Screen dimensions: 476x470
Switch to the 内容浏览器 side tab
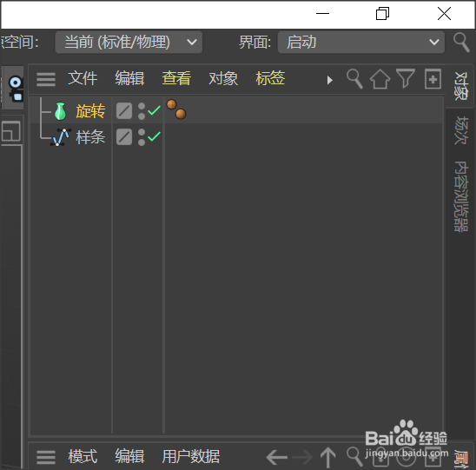[461, 196]
